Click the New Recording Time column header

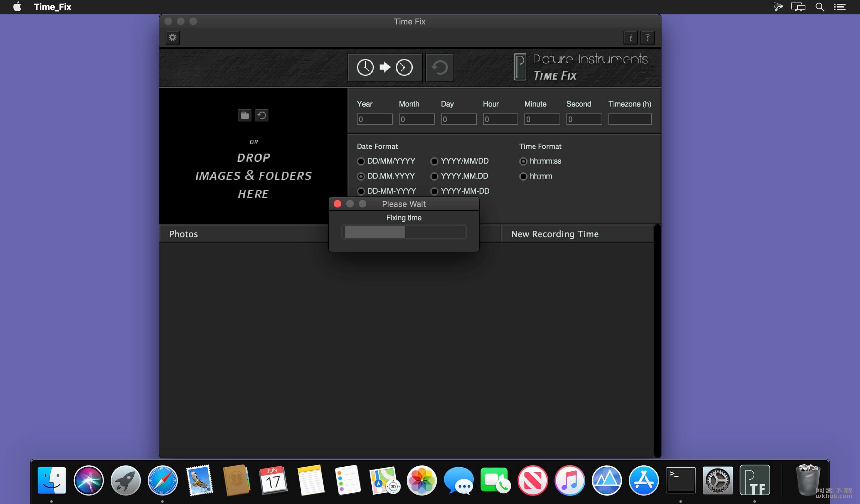(x=577, y=234)
